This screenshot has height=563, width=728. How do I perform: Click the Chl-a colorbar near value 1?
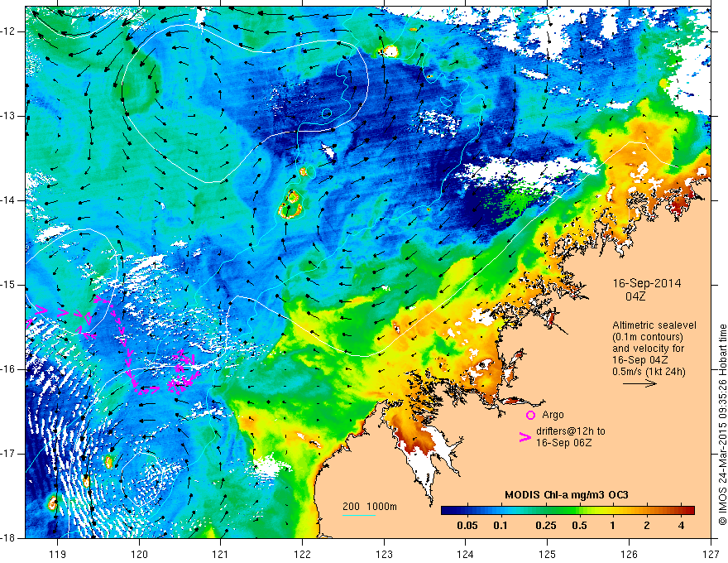[x=612, y=510]
